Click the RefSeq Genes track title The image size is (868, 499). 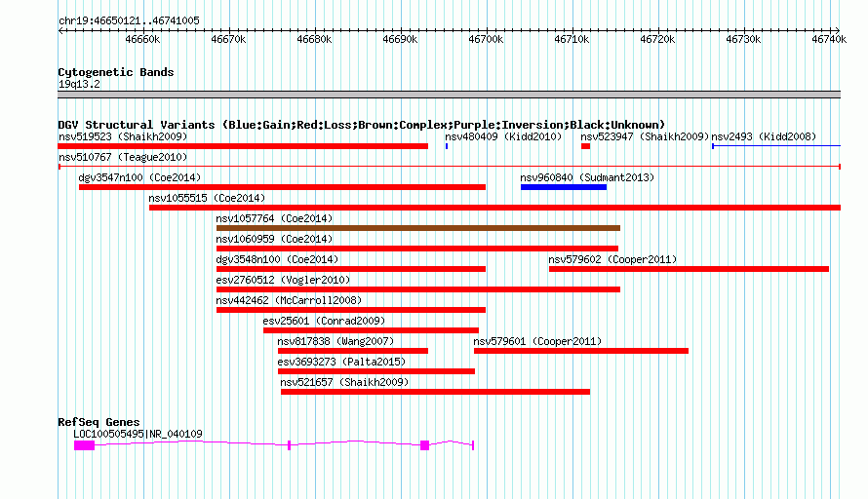pyautogui.click(x=99, y=423)
